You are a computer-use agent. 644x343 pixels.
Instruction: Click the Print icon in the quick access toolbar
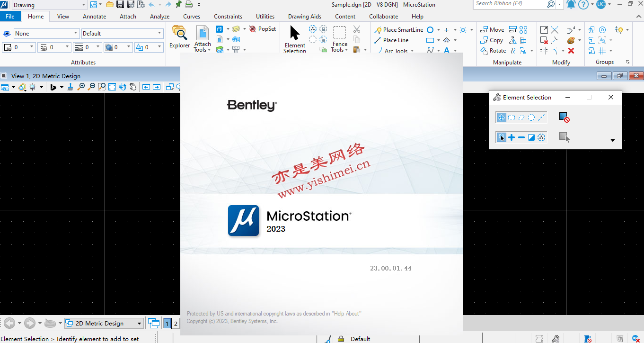point(189,5)
